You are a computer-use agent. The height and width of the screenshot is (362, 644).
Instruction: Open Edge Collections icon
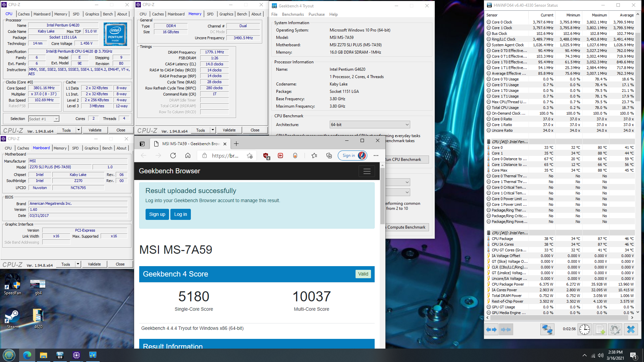(x=329, y=156)
